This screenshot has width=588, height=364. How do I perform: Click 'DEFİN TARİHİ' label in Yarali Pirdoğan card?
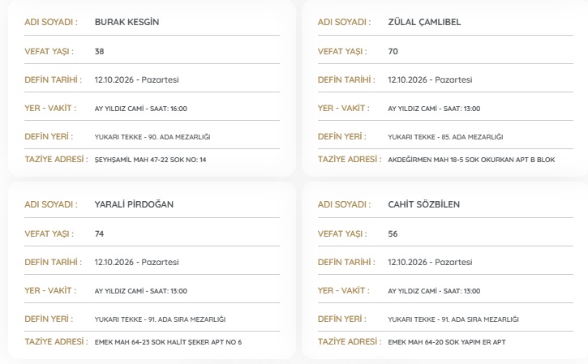[x=53, y=262]
